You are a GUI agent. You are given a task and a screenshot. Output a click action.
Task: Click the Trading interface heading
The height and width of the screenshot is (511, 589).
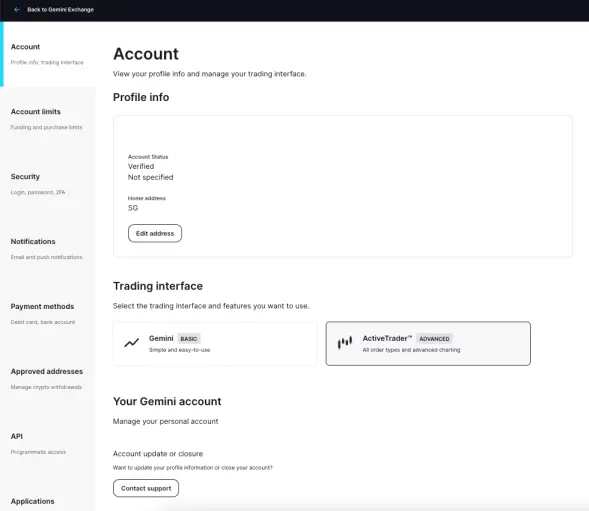tap(158, 286)
